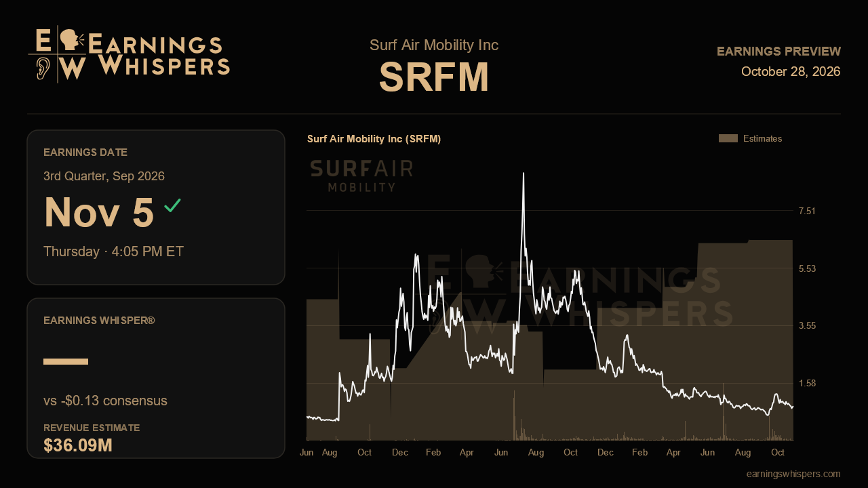Open the earningswhispers.com link
The height and width of the screenshot is (488, 868).
point(793,474)
